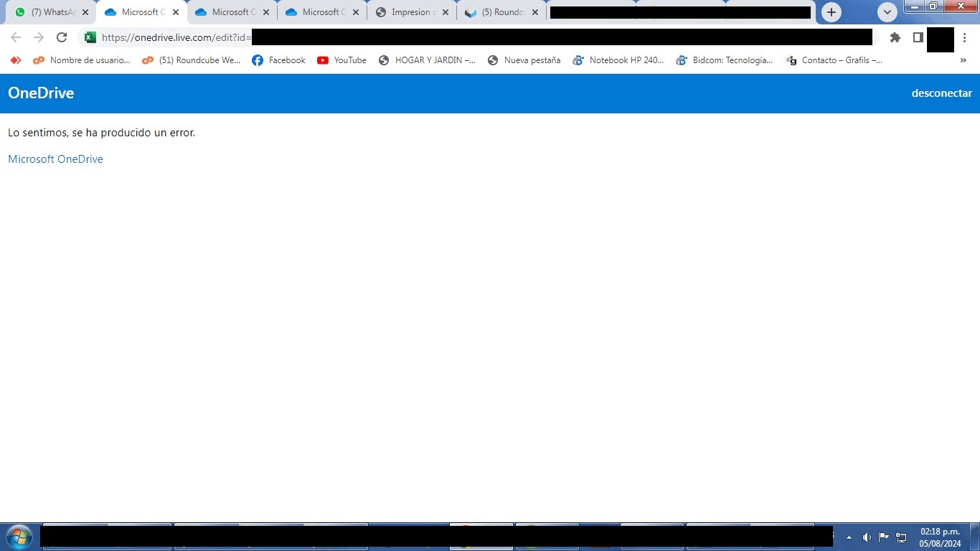The height and width of the screenshot is (551, 980).
Task: Click the 'Lo sentimos, se ha producido un error.' text
Action: click(101, 133)
